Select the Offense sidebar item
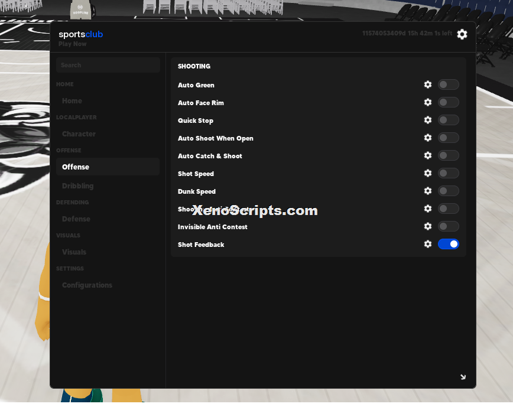Screen dimensions: 513x420 pyautogui.click(x=108, y=167)
